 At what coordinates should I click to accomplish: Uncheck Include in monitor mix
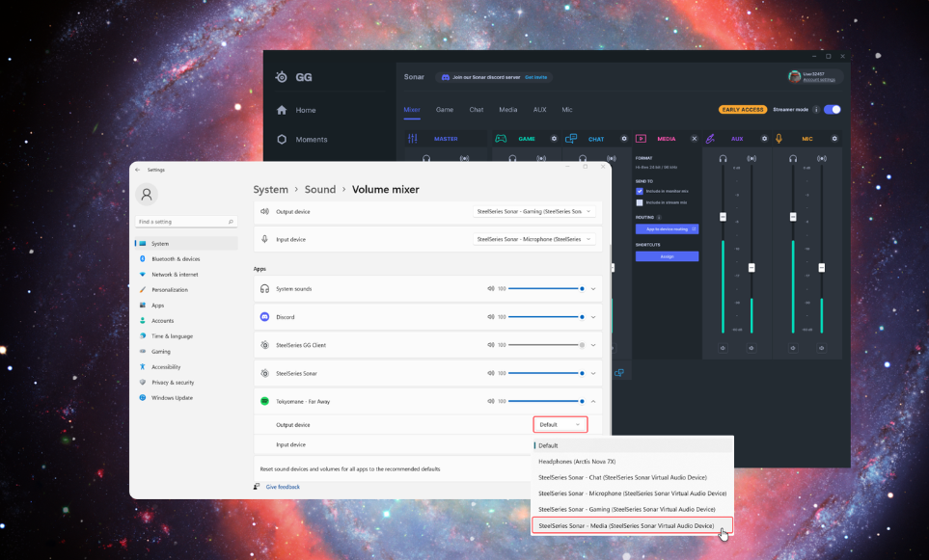(x=640, y=191)
